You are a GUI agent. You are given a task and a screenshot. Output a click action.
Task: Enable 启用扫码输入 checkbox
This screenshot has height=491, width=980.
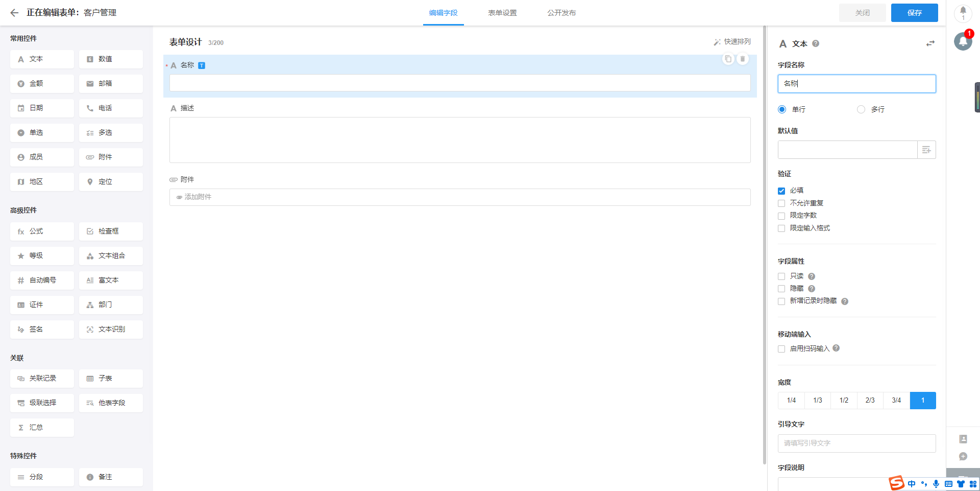click(781, 349)
